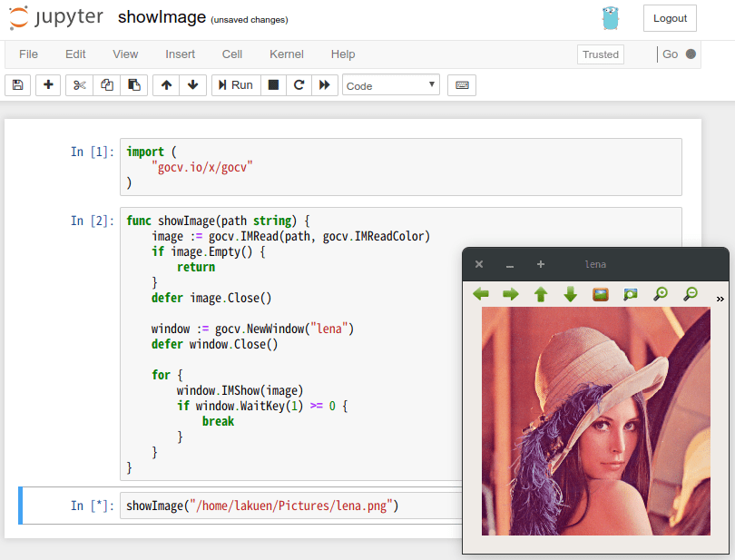Restart the kernel with the circular arrow
The image size is (735, 560).
tap(299, 85)
